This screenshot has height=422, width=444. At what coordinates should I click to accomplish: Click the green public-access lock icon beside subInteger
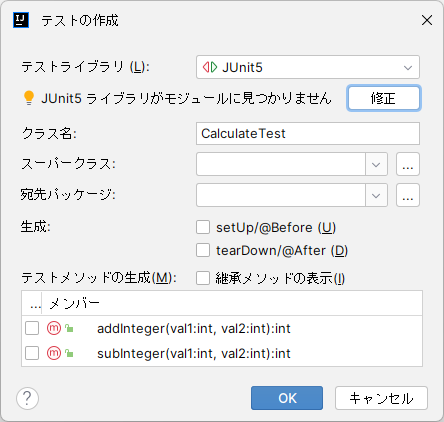coord(69,353)
